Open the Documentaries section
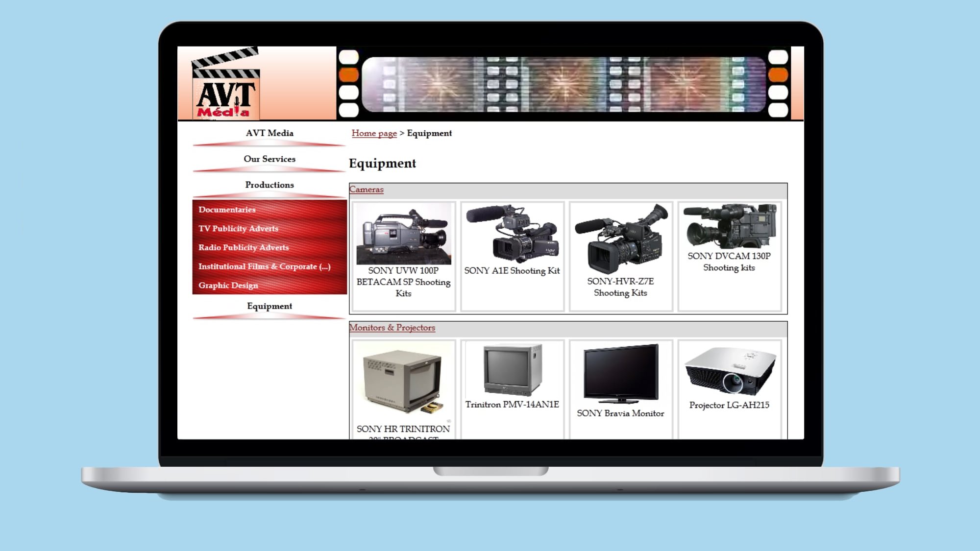Image resolution: width=980 pixels, height=551 pixels. click(227, 210)
